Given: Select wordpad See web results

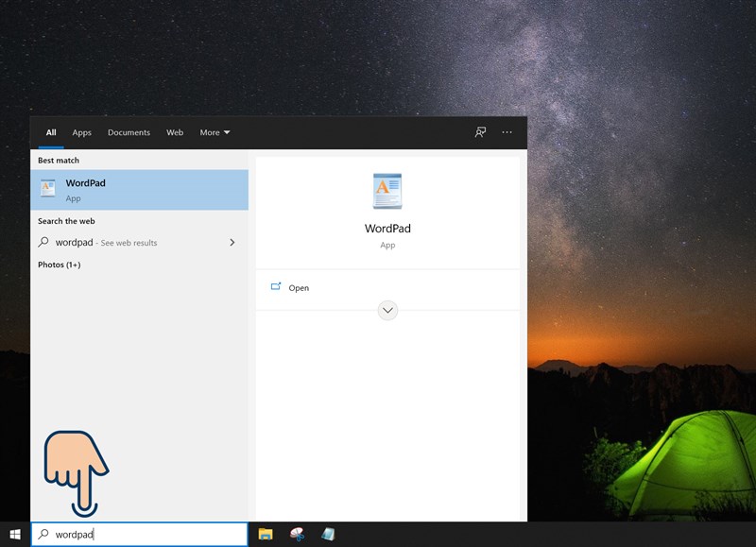Looking at the screenshot, I should 139,243.
